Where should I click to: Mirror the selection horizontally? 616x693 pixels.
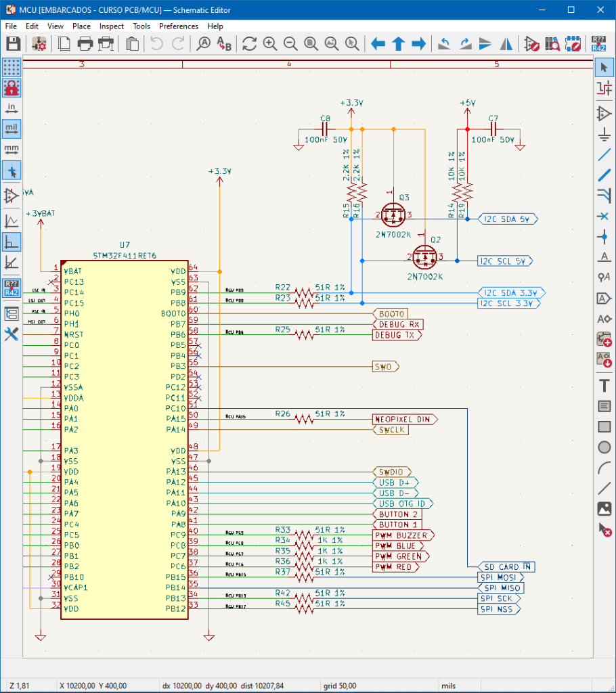(506, 44)
